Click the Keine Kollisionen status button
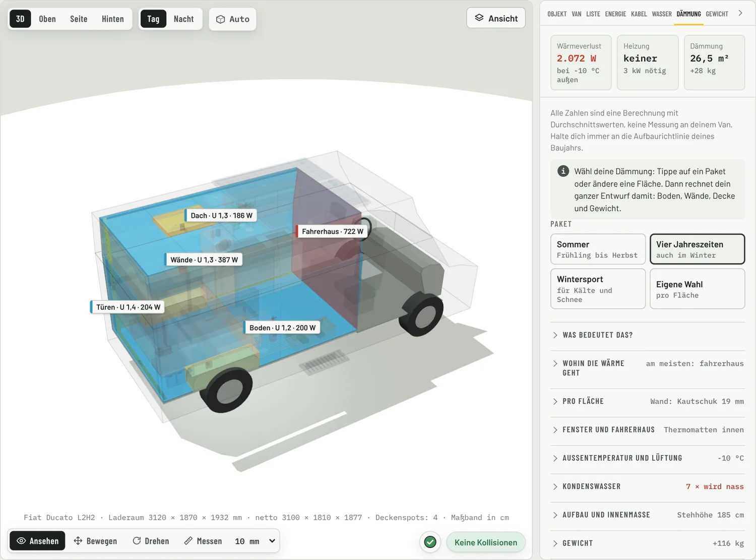The height and width of the screenshot is (560, 756). pyautogui.click(x=486, y=542)
